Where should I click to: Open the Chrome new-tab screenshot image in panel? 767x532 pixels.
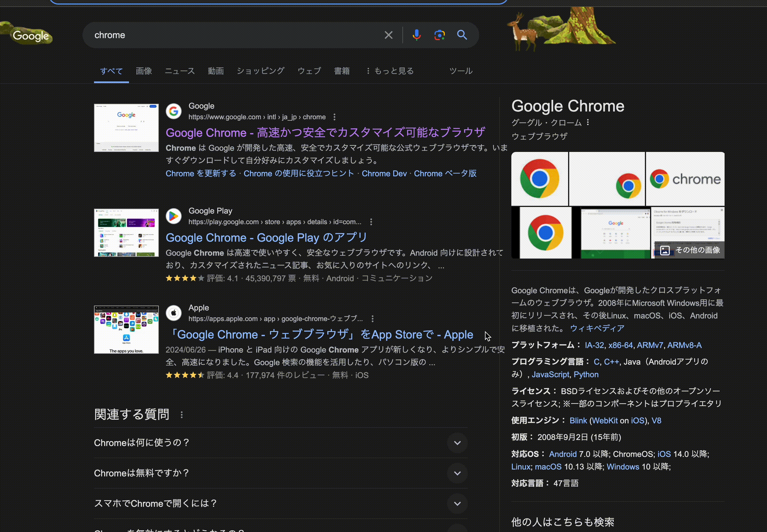[x=615, y=233]
